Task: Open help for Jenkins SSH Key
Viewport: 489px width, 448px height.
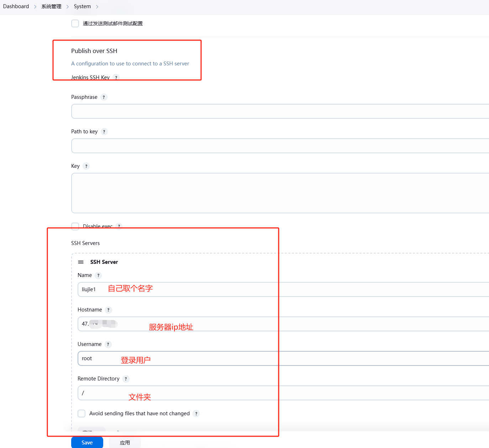Action: 116,78
